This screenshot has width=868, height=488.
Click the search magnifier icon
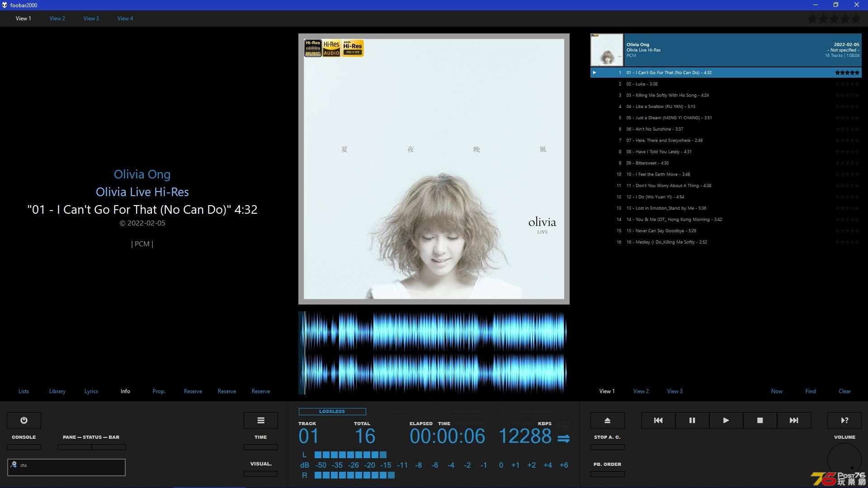(14, 465)
